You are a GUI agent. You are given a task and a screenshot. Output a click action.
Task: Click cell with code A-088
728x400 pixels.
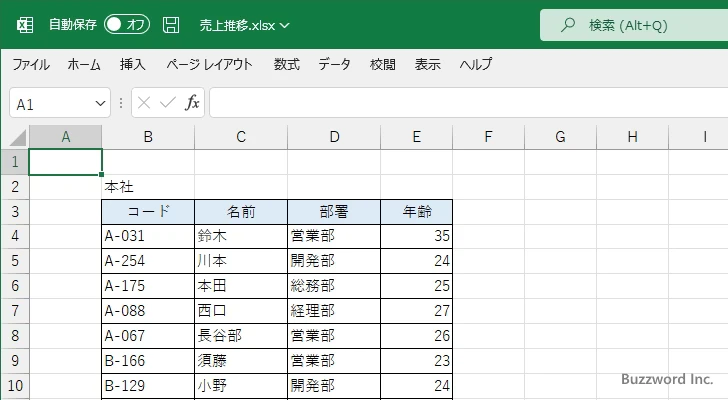(x=148, y=311)
